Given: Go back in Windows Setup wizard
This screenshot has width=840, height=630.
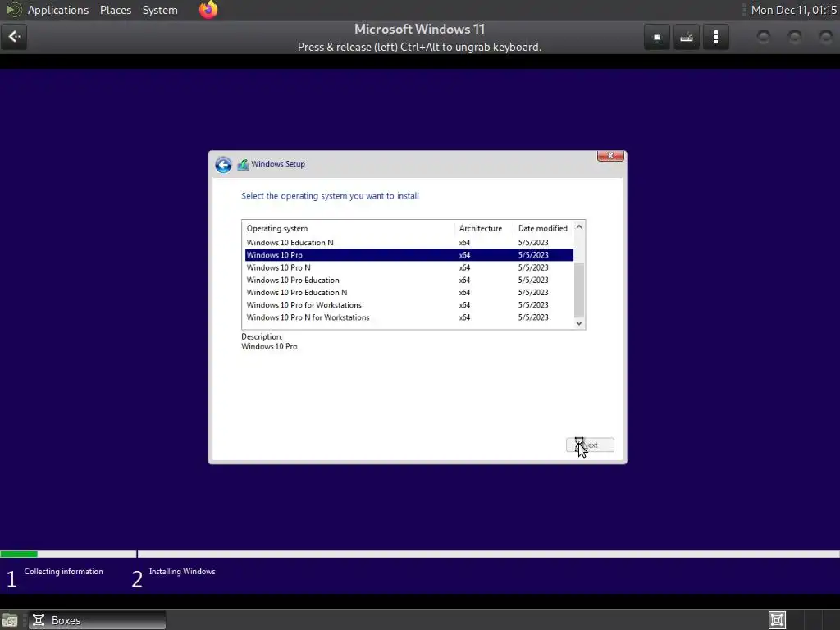Looking at the screenshot, I should [x=223, y=164].
